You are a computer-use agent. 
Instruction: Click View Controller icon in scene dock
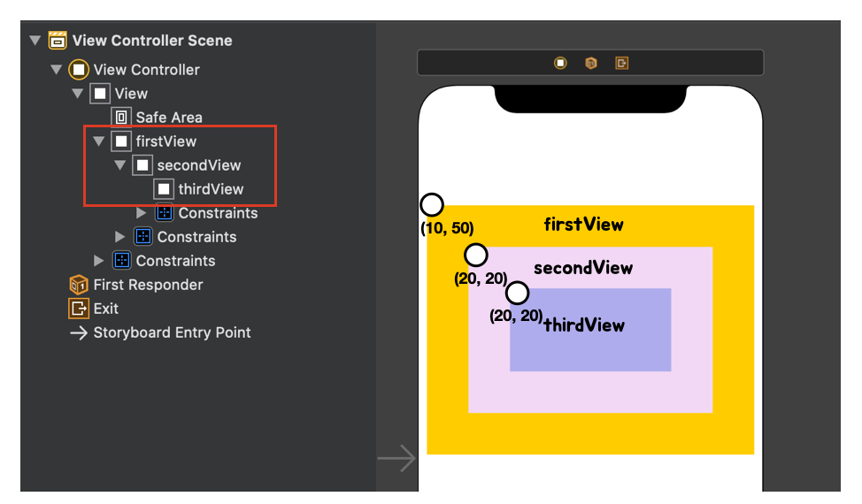tap(560, 63)
